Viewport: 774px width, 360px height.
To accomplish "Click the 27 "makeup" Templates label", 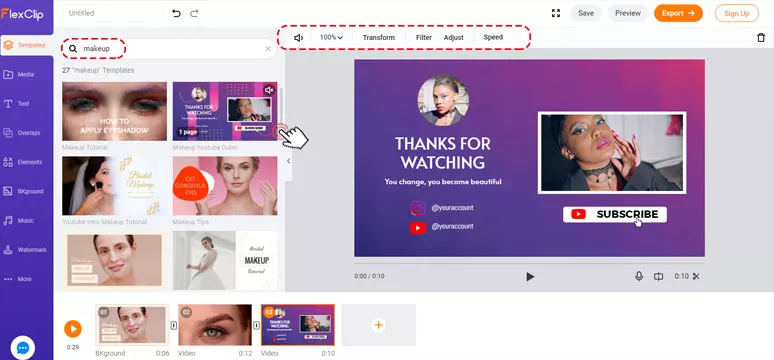I will coord(98,71).
